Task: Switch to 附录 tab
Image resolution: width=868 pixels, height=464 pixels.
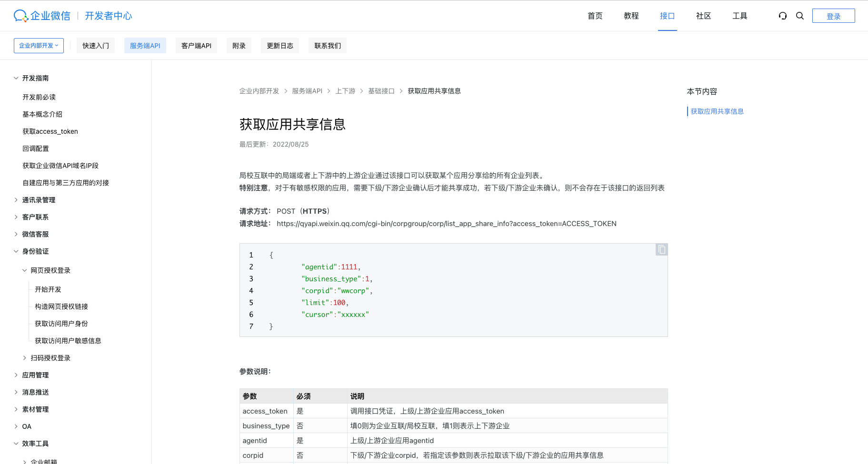Action: tap(239, 46)
